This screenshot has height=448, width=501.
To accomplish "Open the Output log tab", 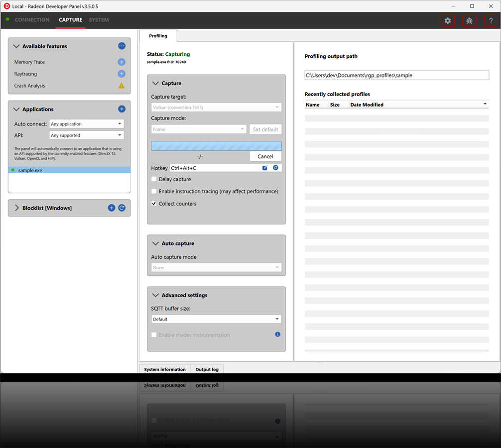I will pyautogui.click(x=207, y=369).
